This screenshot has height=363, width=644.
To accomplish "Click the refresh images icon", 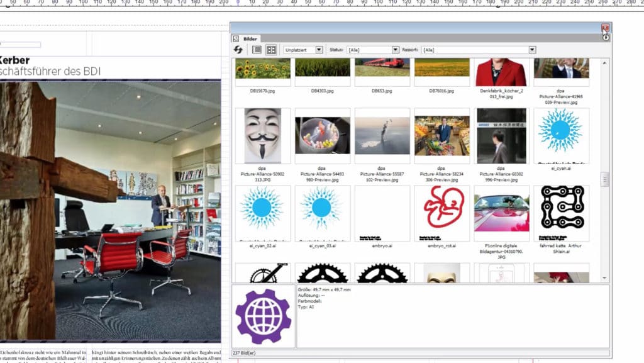I will (x=238, y=50).
